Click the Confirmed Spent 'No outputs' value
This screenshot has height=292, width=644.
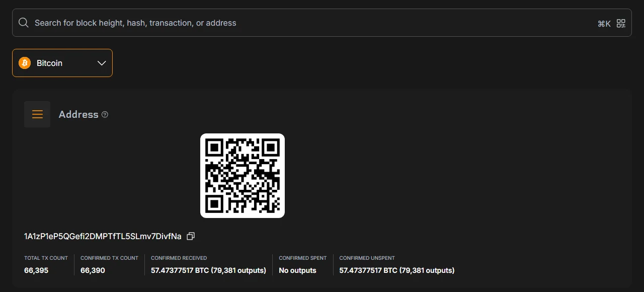pyautogui.click(x=297, y=270)
